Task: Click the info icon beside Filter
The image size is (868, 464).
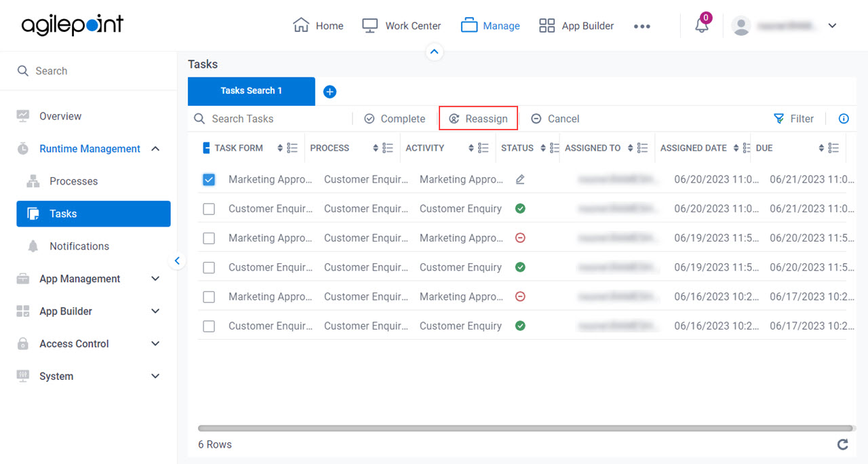Action: point(844,119)
